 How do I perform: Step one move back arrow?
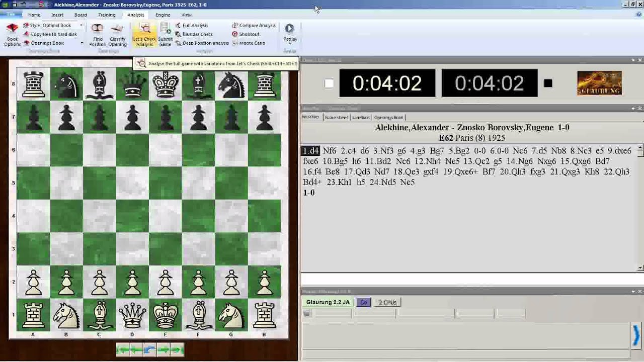(136, 350)
